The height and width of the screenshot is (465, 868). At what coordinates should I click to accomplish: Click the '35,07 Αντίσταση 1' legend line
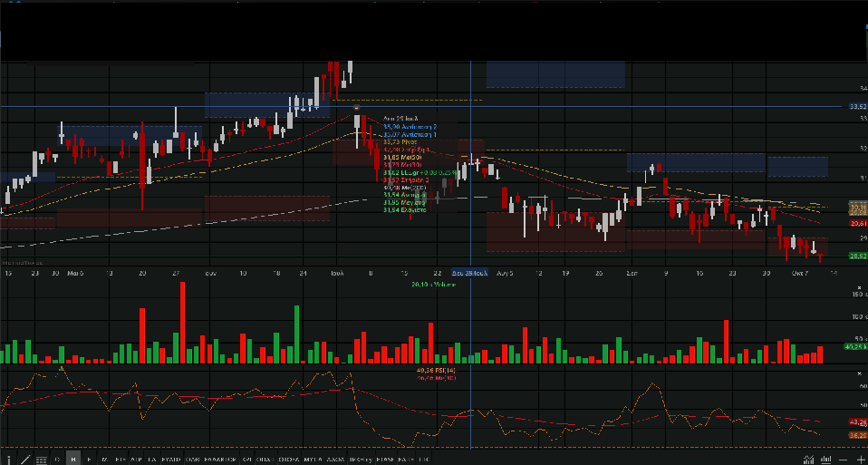pos(410,134)
